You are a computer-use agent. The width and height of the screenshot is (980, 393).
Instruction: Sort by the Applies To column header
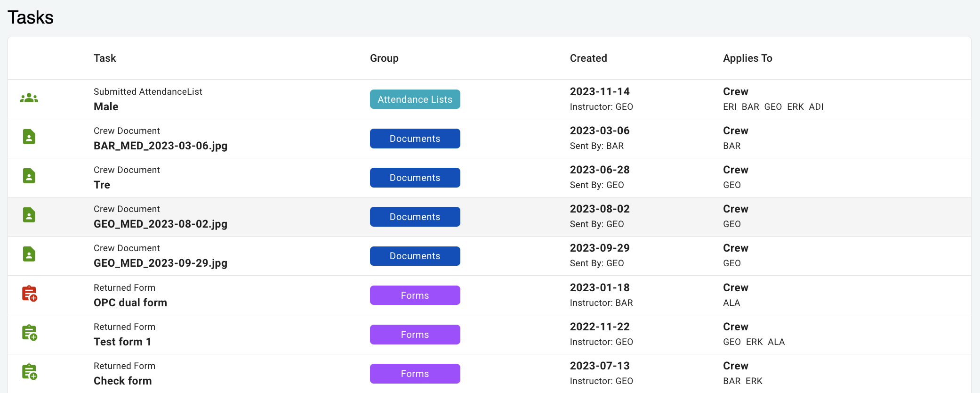(747, 58)
